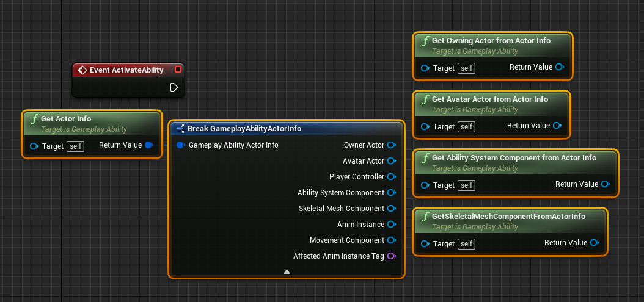Click the Get Actor Info Target pin
Screen dimensions: 644x302
point(34,146)
